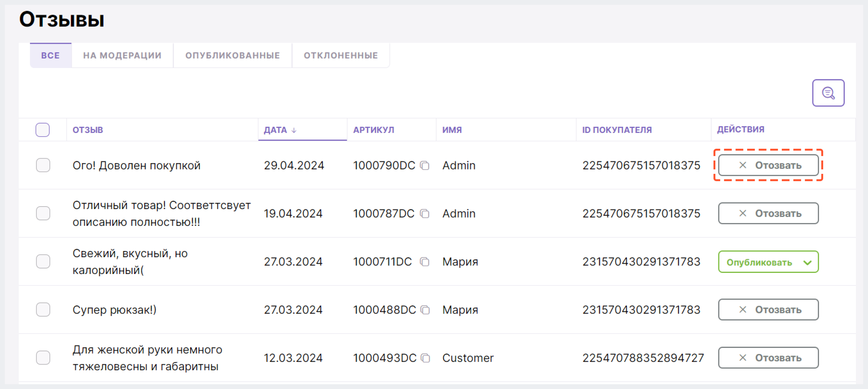Tick the 'Свежий, вкусный' review checkbox
The height and width of the screenshot is (389, 868).
pos(43,262)
